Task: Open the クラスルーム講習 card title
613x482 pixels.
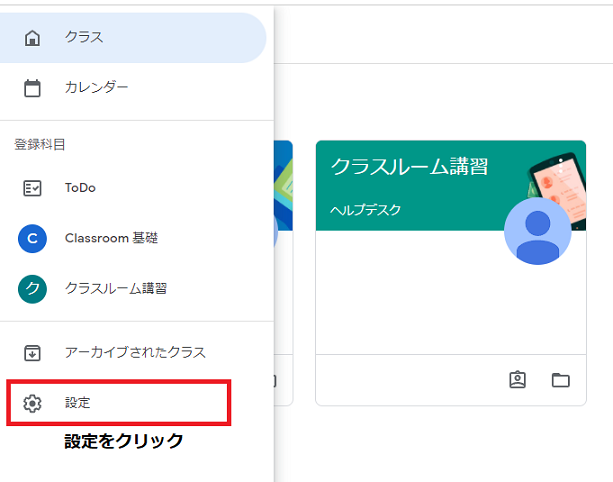Action: [x=410, y=167]
